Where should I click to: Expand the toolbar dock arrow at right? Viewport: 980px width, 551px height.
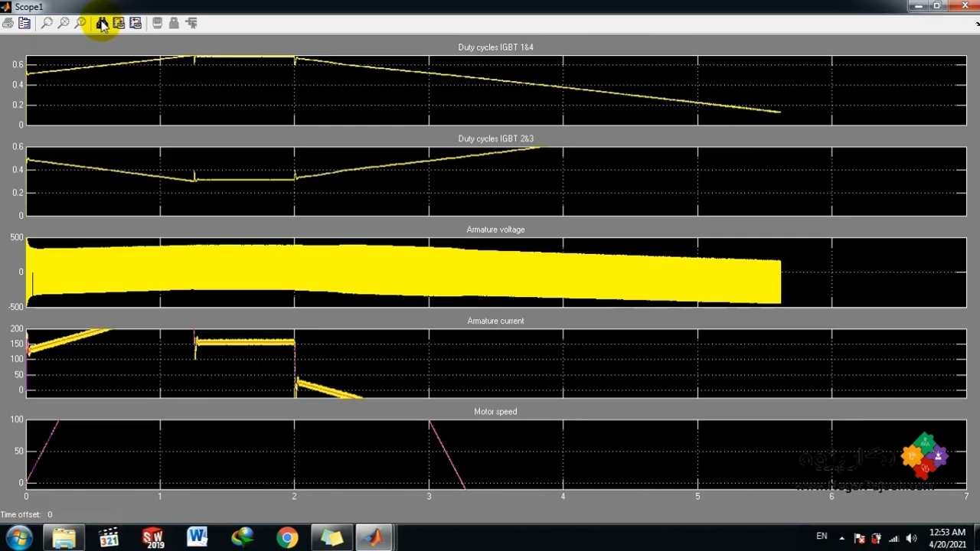(976, 24)
